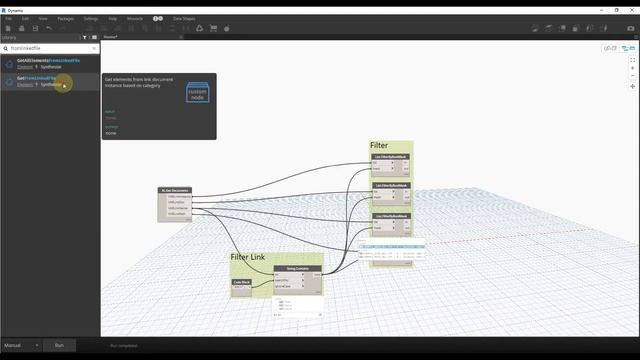The image size is (640, 360).
Task: Click fourth geometry toolbar icon at right
Action: tap(576, 28)
